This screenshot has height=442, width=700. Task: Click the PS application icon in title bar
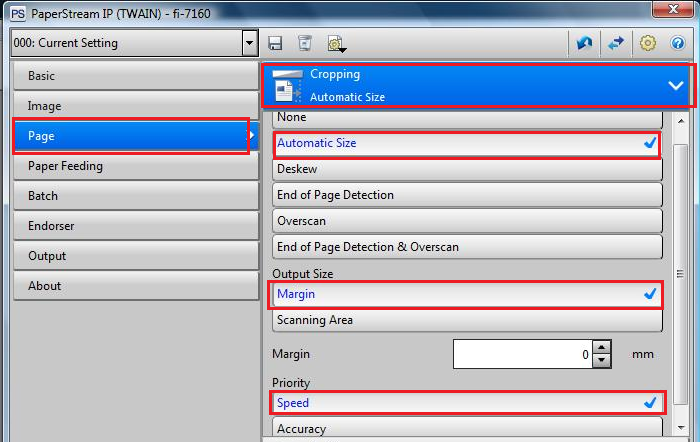[18, 14]
